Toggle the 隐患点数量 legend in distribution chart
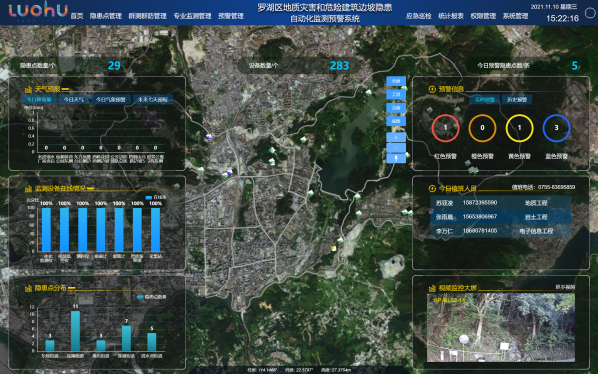 pos(151,297)
